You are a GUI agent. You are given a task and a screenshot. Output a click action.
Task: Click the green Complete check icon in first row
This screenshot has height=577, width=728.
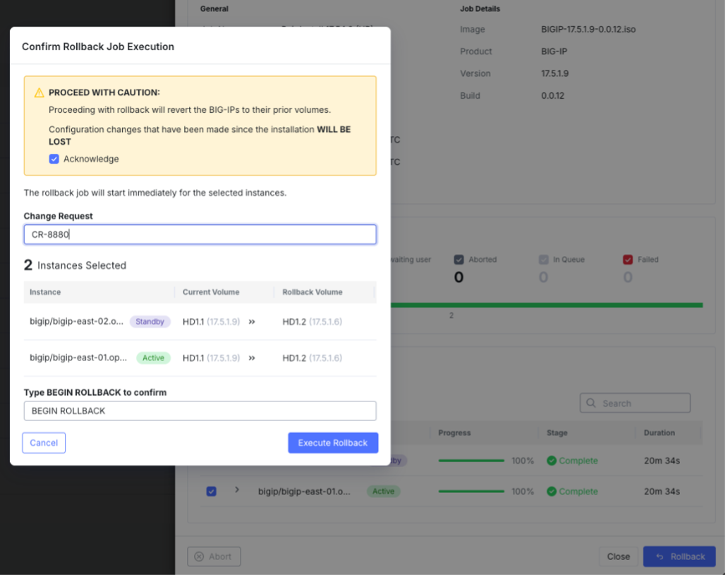pyautogui.click(x=552, y=461)
